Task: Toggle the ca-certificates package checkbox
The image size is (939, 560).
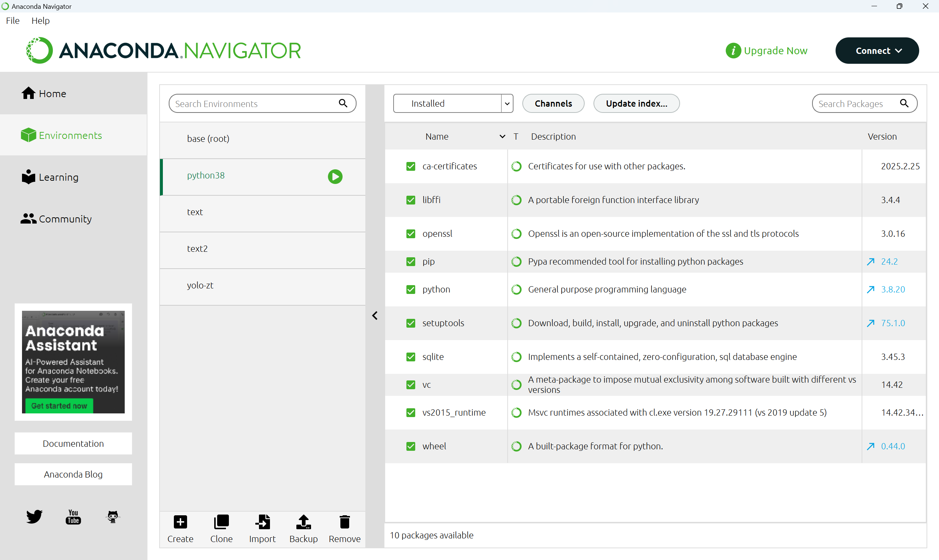Action: (410, 166)
